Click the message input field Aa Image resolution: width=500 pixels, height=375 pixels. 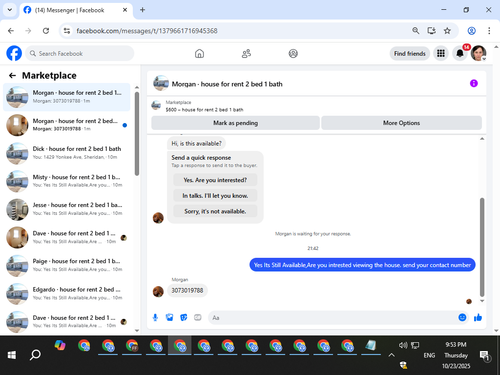[333, 318]
